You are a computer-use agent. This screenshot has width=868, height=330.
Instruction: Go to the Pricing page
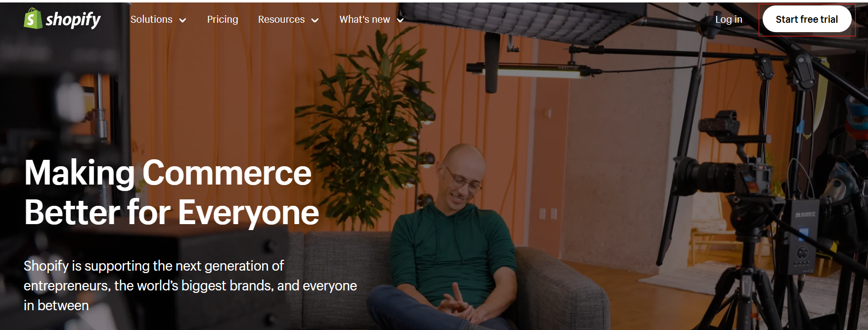coord(223,19)
